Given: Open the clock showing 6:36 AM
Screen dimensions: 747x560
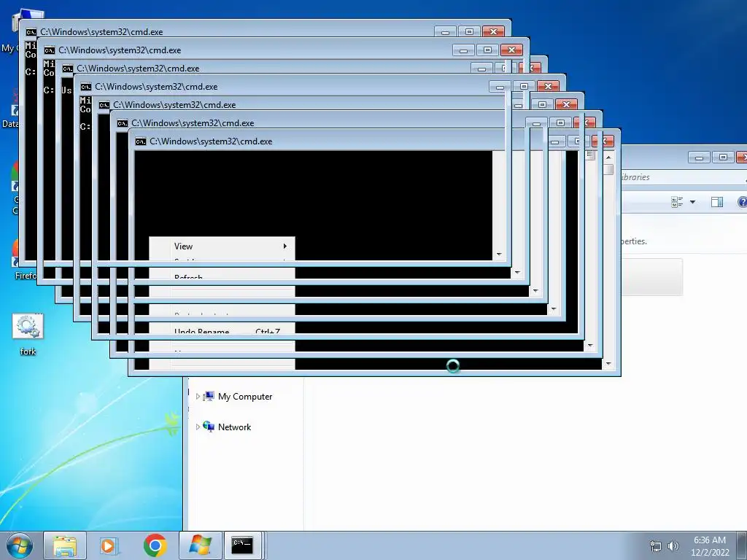Looking at the screenshot, I should tap(710, 546).
